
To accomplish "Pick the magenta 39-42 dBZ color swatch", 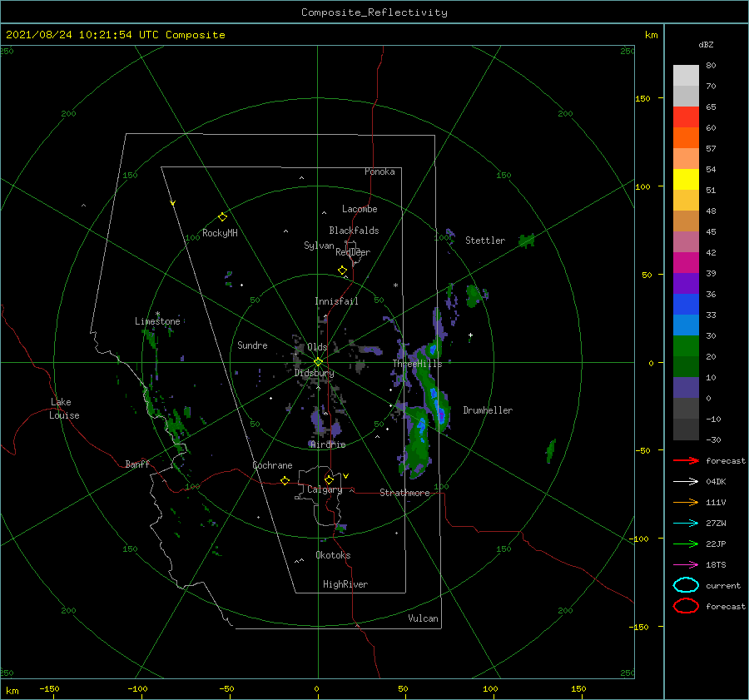I will coord(686,263).
